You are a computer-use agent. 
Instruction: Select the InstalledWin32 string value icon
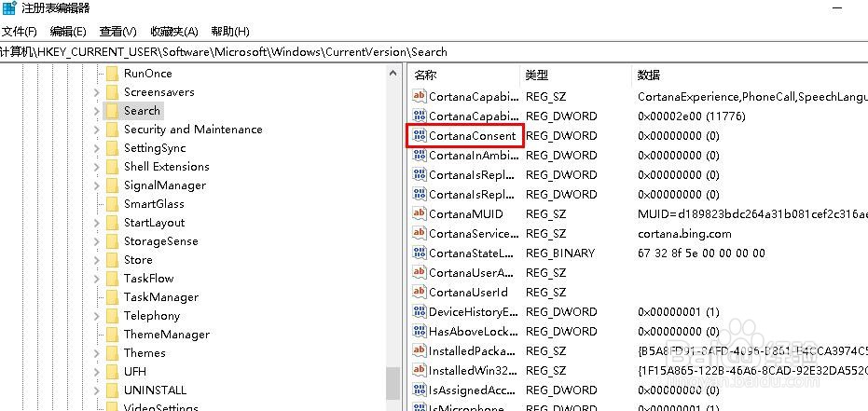point(420,370)
